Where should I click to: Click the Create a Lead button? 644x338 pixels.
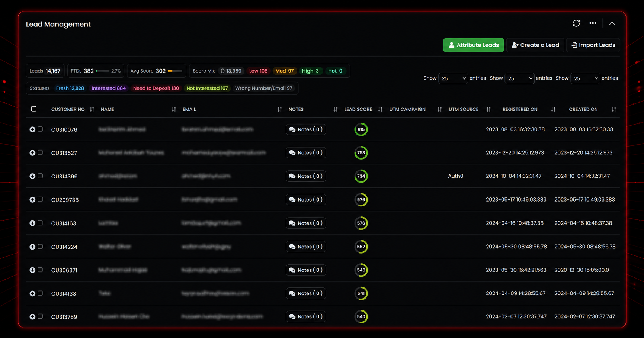point(535,45)
